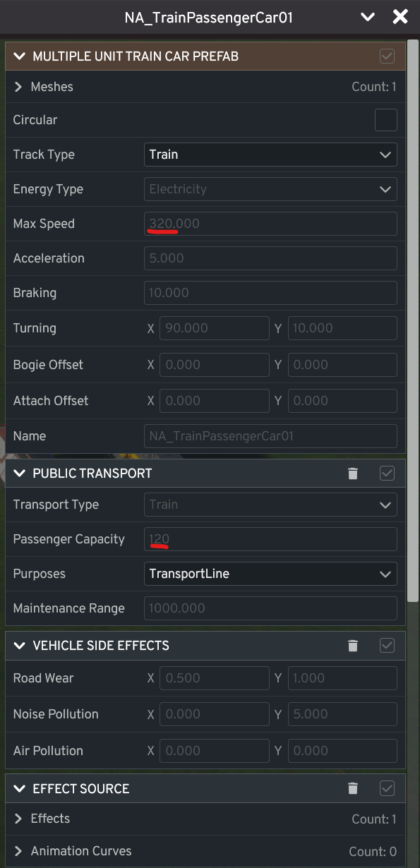Viewport: 420px width, 868px height.
Task: Toggle the Vehicle Side Effects checkbox
Action: tap(386, 645)
